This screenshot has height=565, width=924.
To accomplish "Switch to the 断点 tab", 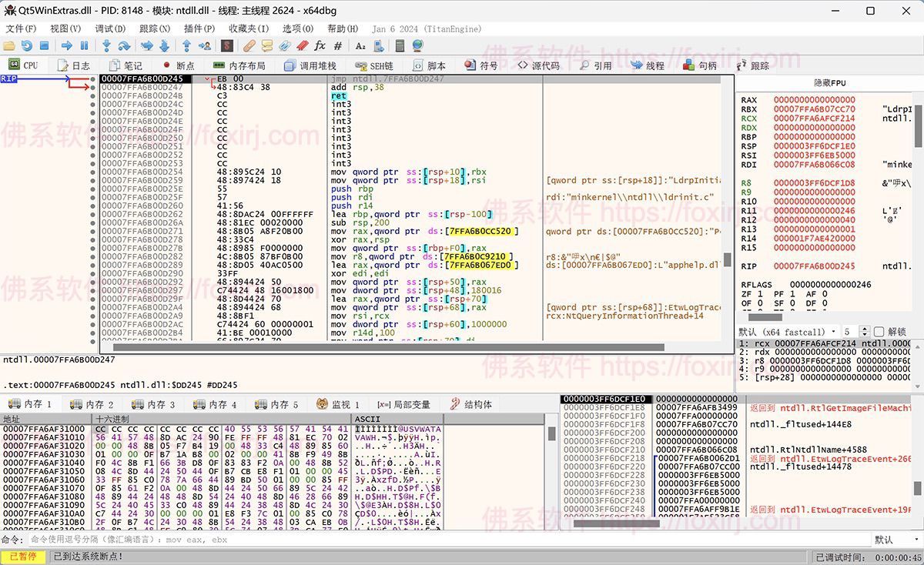I will click(x=178, y=65).
